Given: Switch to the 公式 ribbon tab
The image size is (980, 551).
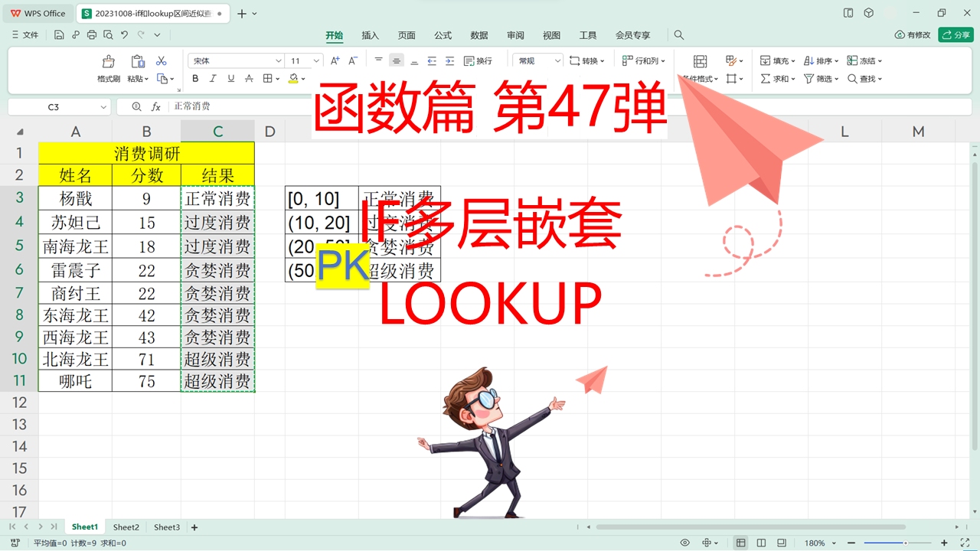Looking at the screenshot, I should 443,34.
